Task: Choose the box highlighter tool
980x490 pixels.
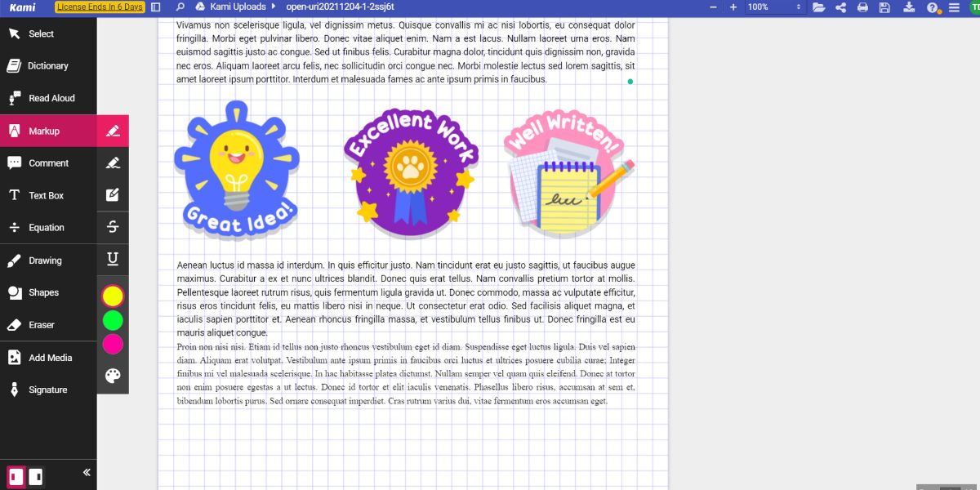Action: (x=113, y=194)
